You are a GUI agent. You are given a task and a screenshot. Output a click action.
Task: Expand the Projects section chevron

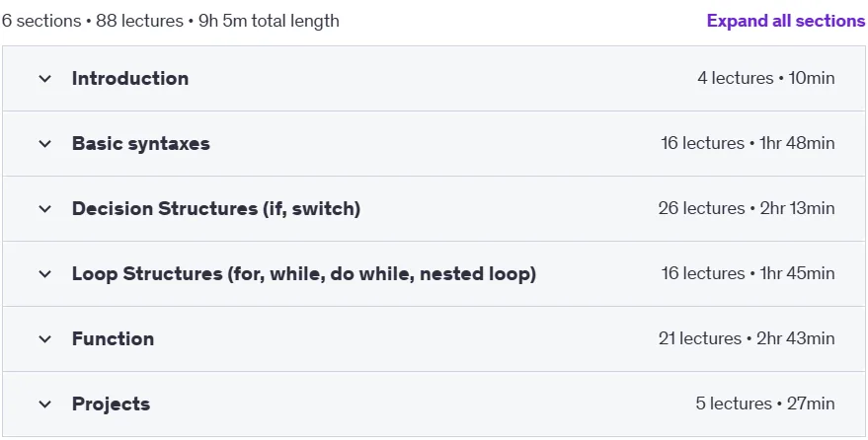[x=44, y=404]
